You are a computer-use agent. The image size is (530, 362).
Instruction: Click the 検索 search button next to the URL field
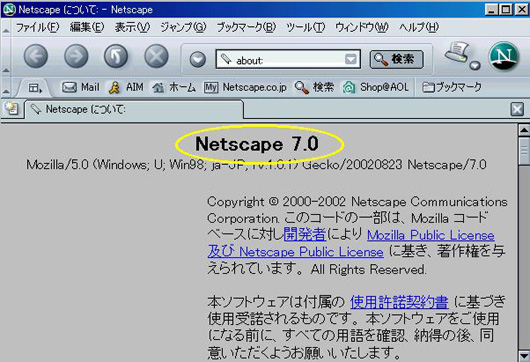click(396, 59)
